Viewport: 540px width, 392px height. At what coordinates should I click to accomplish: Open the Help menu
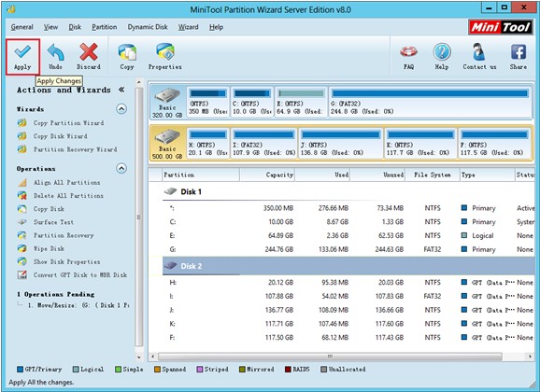tap(216, 27)
